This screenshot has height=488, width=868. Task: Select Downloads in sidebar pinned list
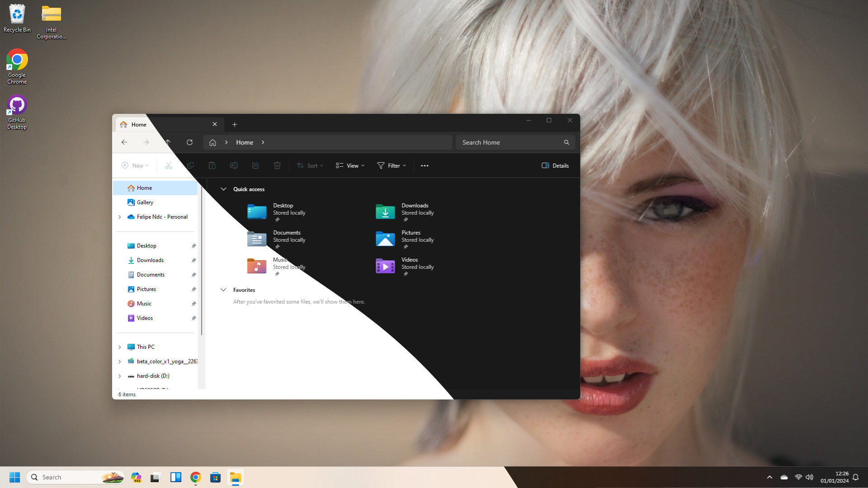click(x=155, y=260)
